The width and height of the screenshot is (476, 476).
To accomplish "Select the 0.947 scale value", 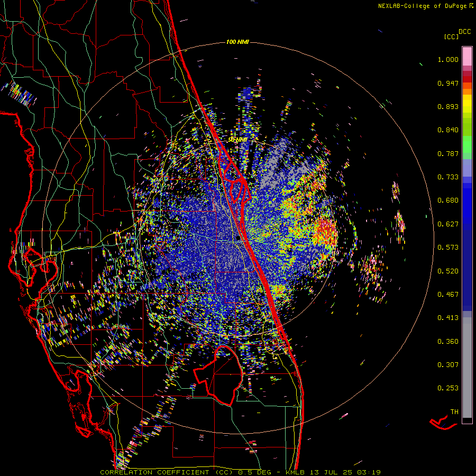I will tap(448, 83).
